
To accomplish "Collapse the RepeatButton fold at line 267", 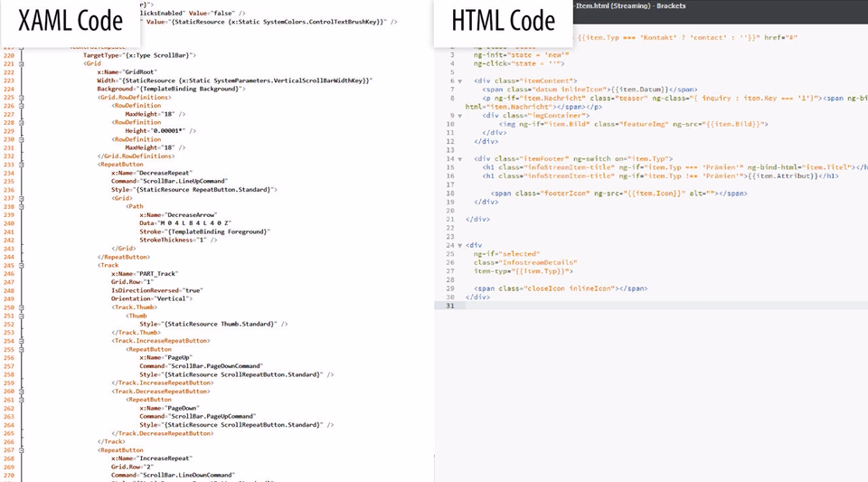I will tap(22, 450).
